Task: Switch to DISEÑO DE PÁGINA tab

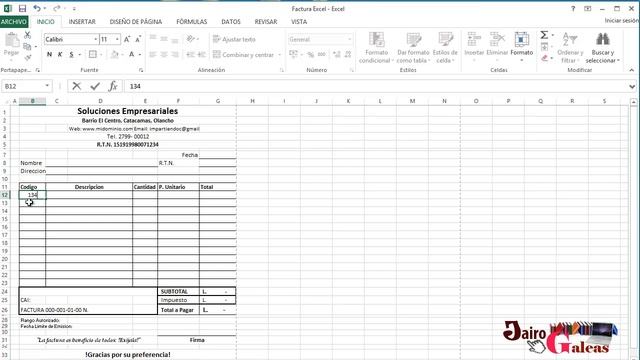Action: pyautogui.click(x=136, y=22)
